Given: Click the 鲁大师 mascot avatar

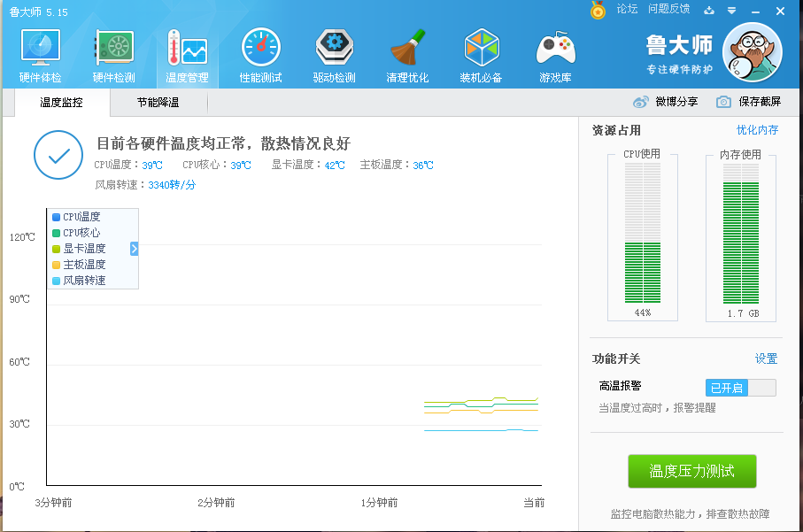Looking at the screenshot, I should (753, 51).
